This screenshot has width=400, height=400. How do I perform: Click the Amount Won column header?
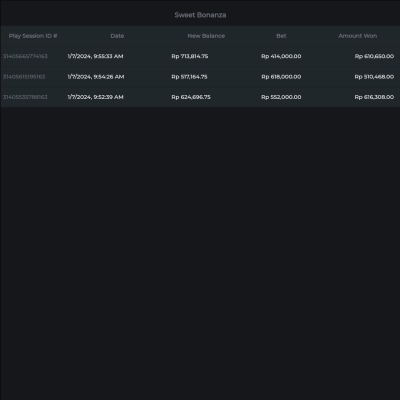(x=358, y=36)
